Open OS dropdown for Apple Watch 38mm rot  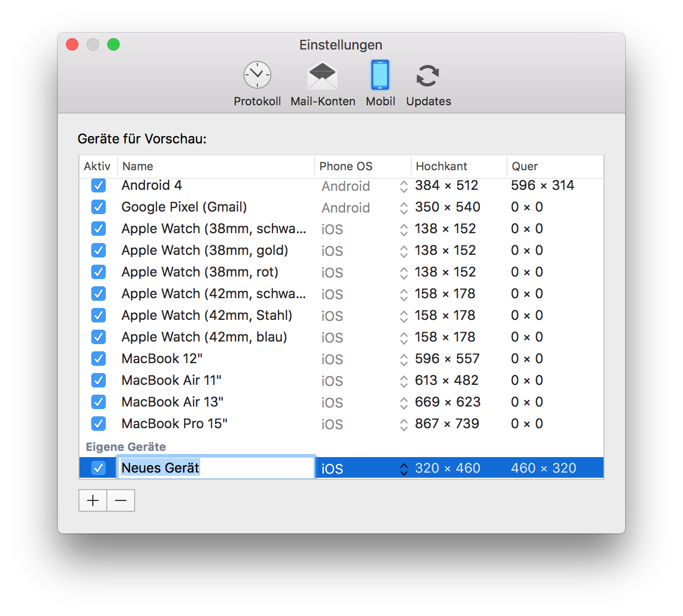pos(364,273)
